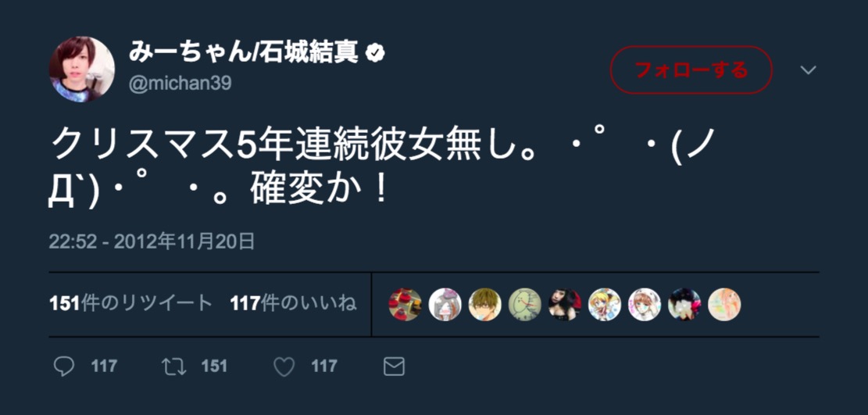View the 151件のリツイート list
868x415 pixels.
[131, 304]
